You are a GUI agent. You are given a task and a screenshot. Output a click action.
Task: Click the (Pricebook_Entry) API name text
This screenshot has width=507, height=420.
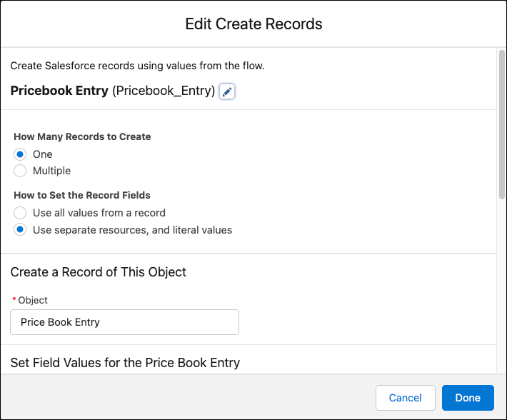click(x=164, y=91)
